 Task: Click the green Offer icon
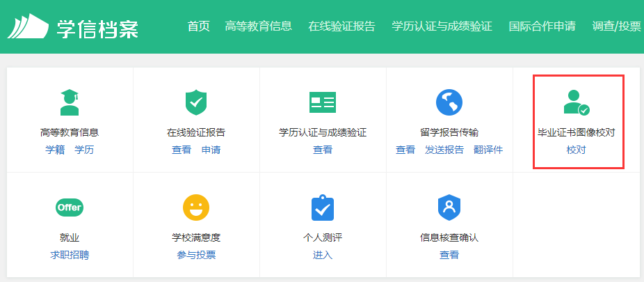pyautogui.click(x=70, y=207)
